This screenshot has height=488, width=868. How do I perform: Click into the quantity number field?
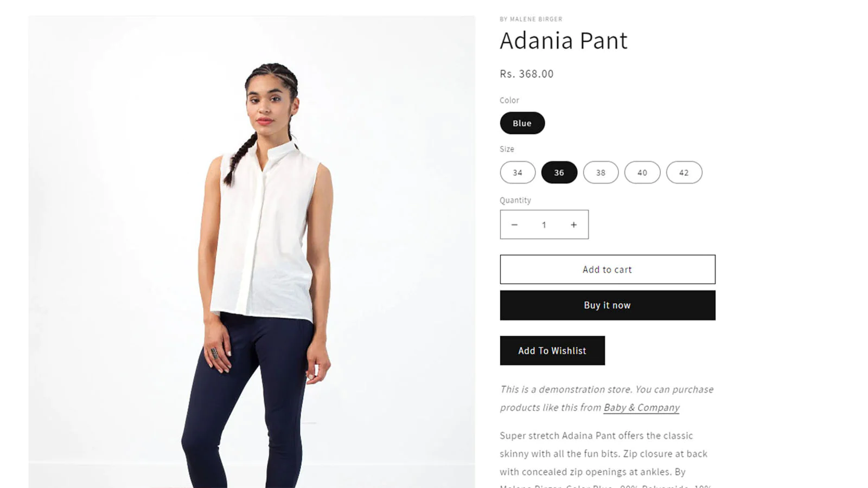[x=544, y=224]
